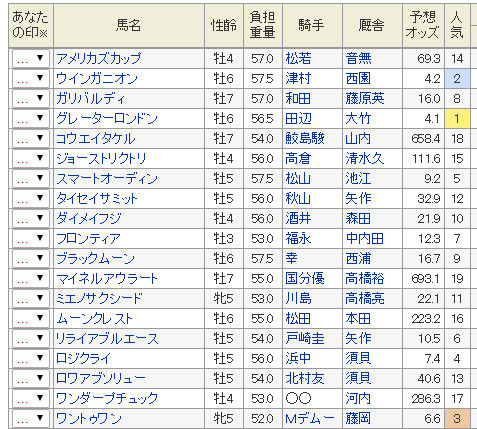The height and width of the screenshot is (429, 477).
Task: Click the 馬名 column header
Action: coord(129,25)
